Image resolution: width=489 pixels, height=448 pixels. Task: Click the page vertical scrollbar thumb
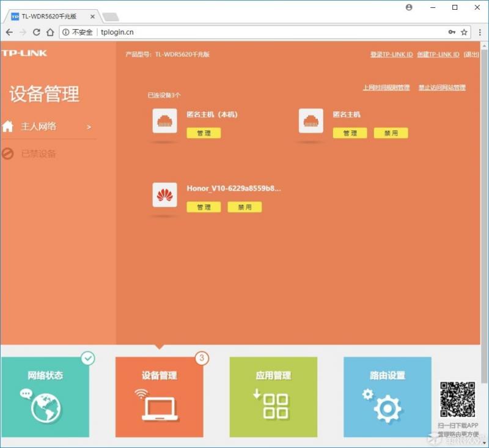tap(484, 215)
